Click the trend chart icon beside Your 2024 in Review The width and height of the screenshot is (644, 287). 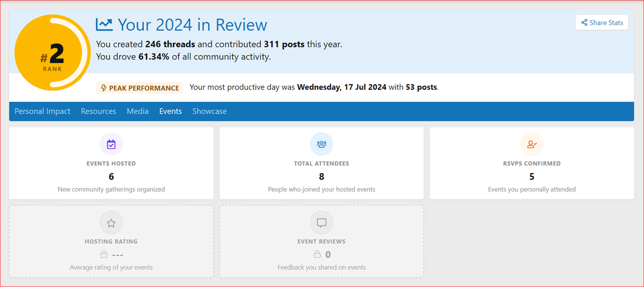coord(104,24)
